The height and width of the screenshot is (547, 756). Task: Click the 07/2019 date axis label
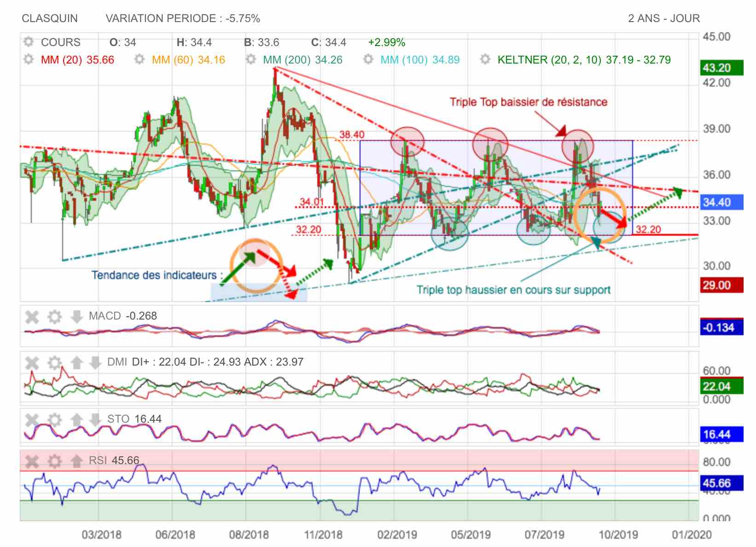(x=544, y=535)
